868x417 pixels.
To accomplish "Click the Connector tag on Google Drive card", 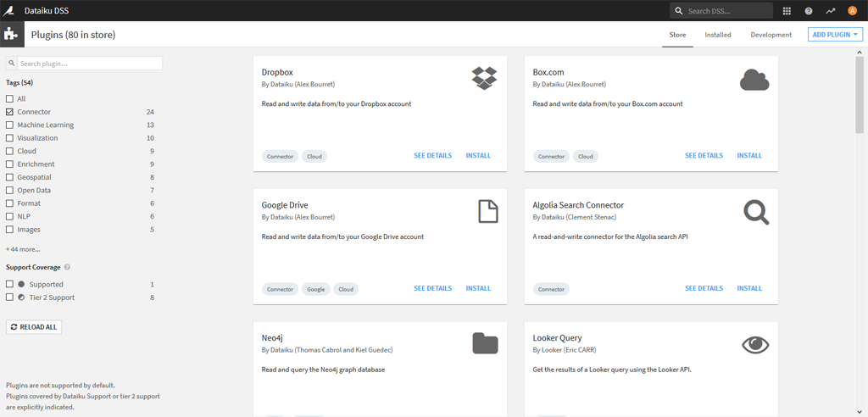I will coord(280,289).
